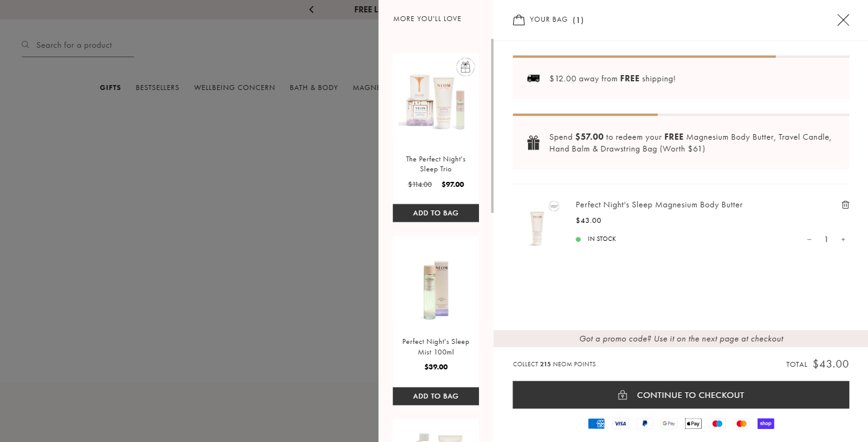Click the Collect 215 NEOM Points text

[554, 364]
